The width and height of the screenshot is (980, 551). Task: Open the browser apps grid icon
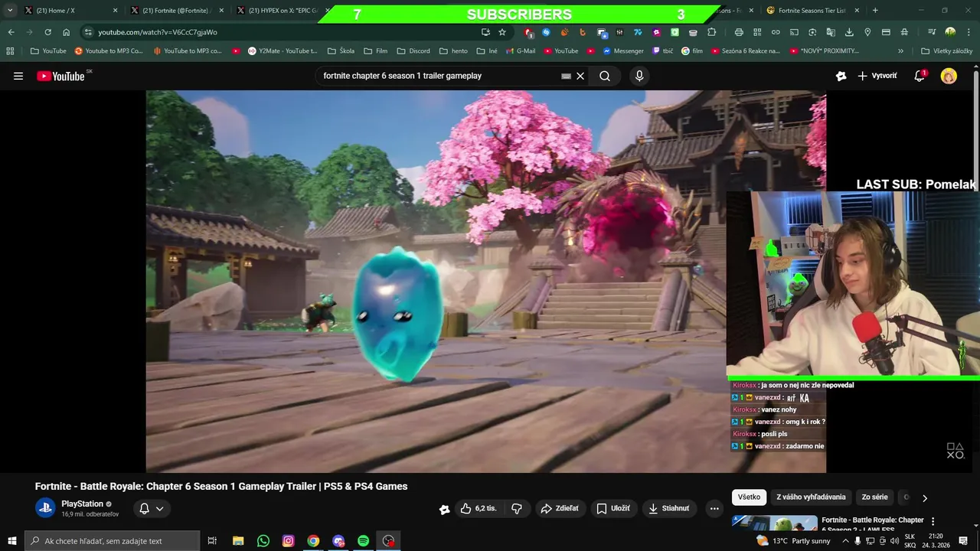tap(10, 51)
